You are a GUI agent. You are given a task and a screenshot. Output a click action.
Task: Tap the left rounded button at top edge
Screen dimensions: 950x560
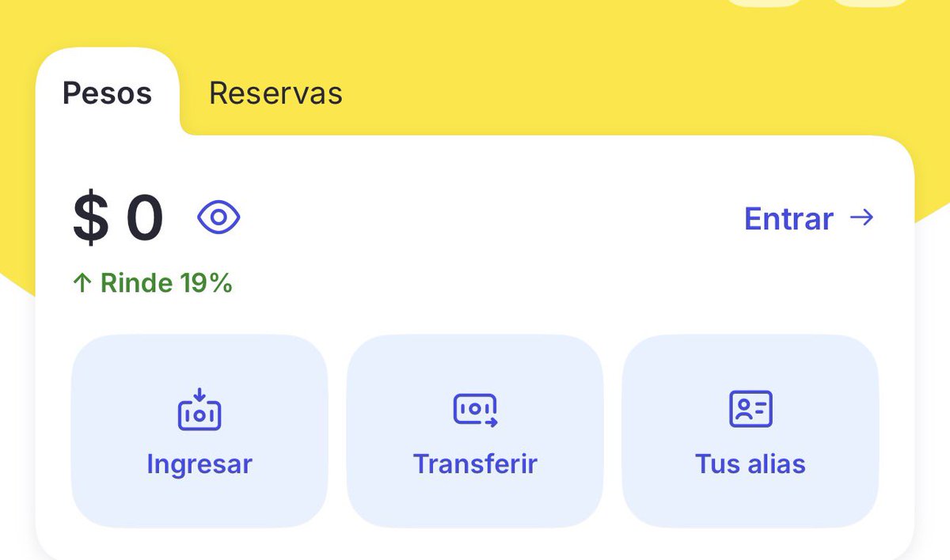(x=764, y=2)
